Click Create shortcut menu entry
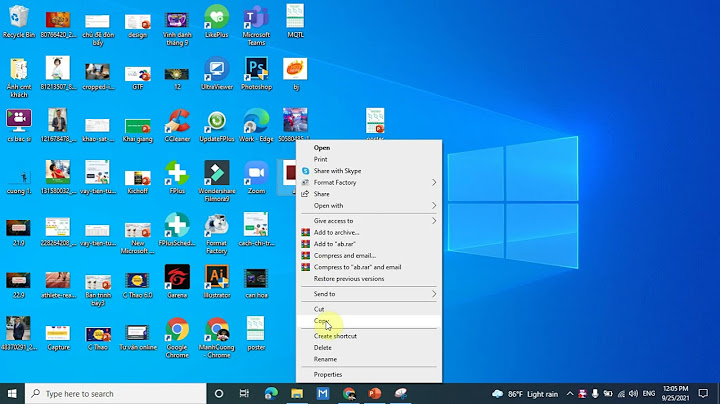 [x=370, y=336]
